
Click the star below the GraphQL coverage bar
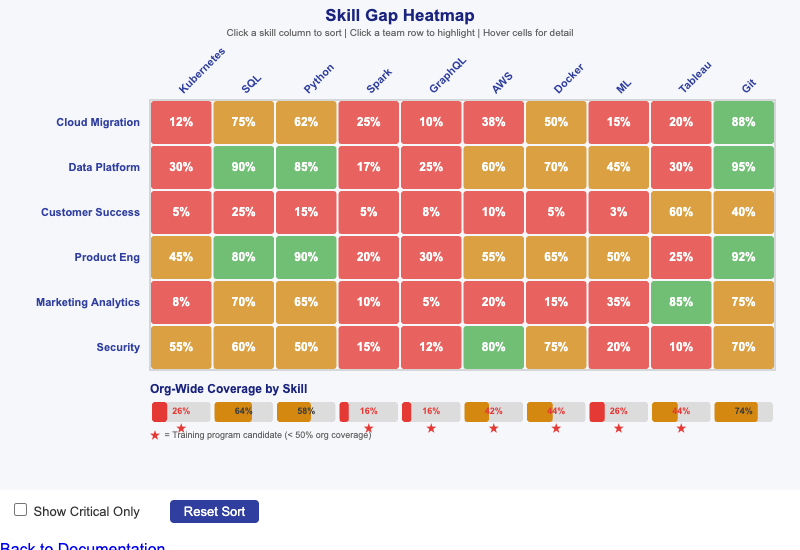[431, 428]
